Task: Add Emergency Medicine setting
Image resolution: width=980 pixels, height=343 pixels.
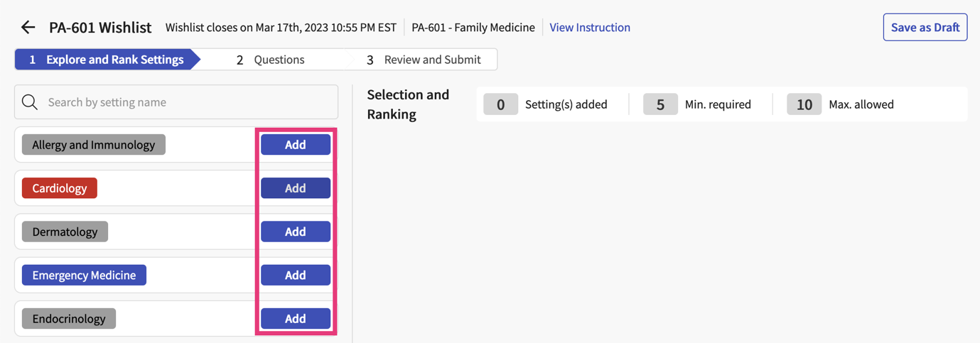Action: 295,275
